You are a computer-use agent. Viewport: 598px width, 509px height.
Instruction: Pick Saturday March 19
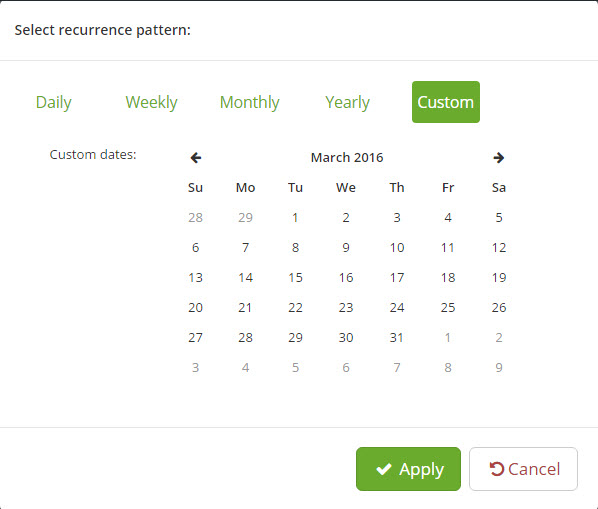tap(499, 278)
